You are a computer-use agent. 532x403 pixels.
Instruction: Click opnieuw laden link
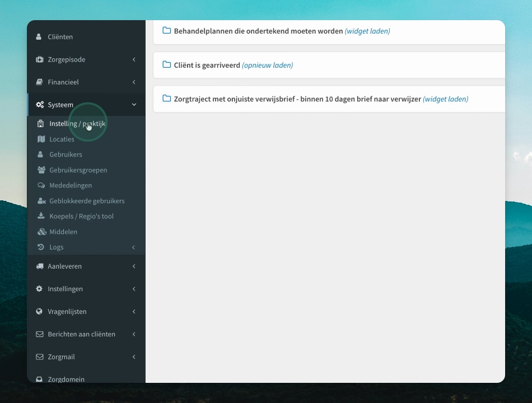point(267,65)
